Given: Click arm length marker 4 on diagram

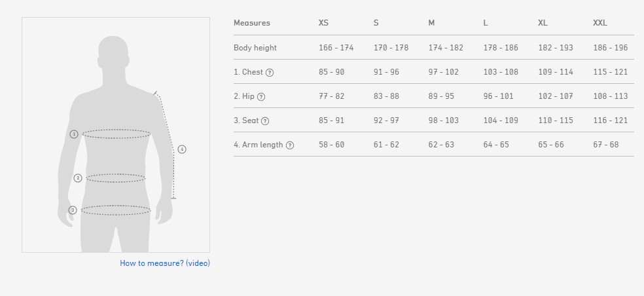Looking at the screenshot, I should point(182,149).
